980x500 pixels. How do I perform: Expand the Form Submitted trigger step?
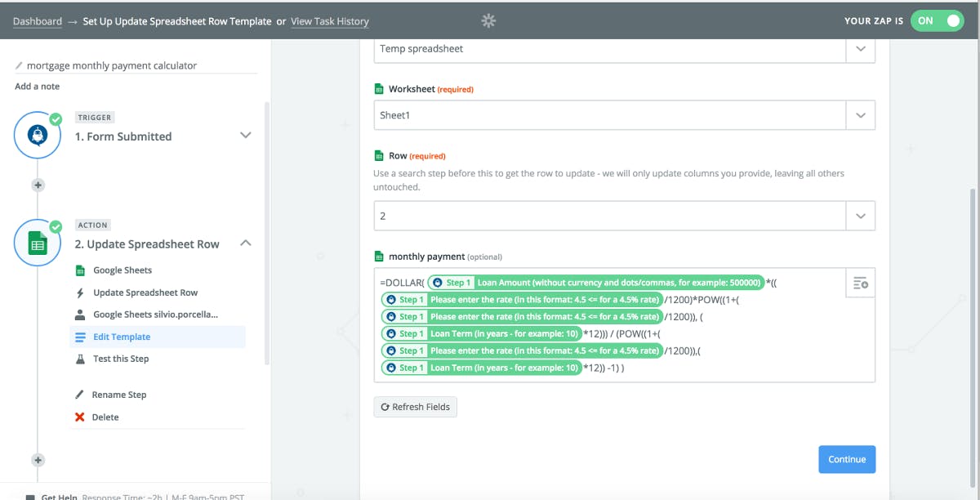point(245,136)
